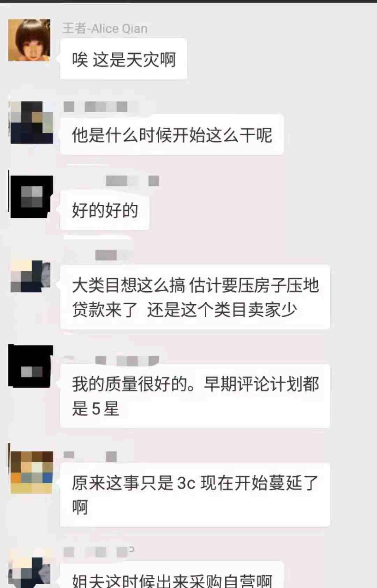This screenshot has width=377, height=588.
Task: Select the message 唉 这是天灾啊
Action: [124, 59]
